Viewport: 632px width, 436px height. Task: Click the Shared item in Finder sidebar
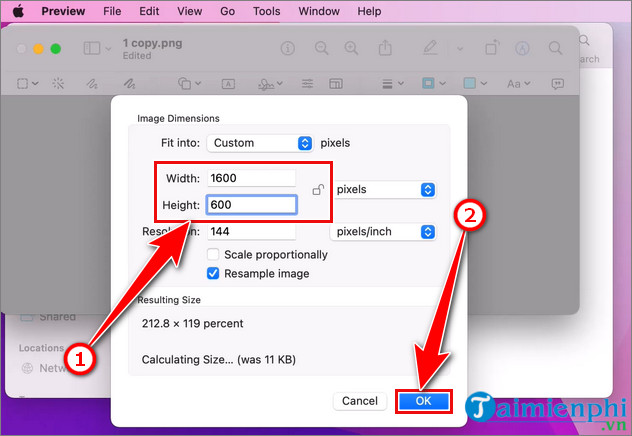[x=48, y=317]
